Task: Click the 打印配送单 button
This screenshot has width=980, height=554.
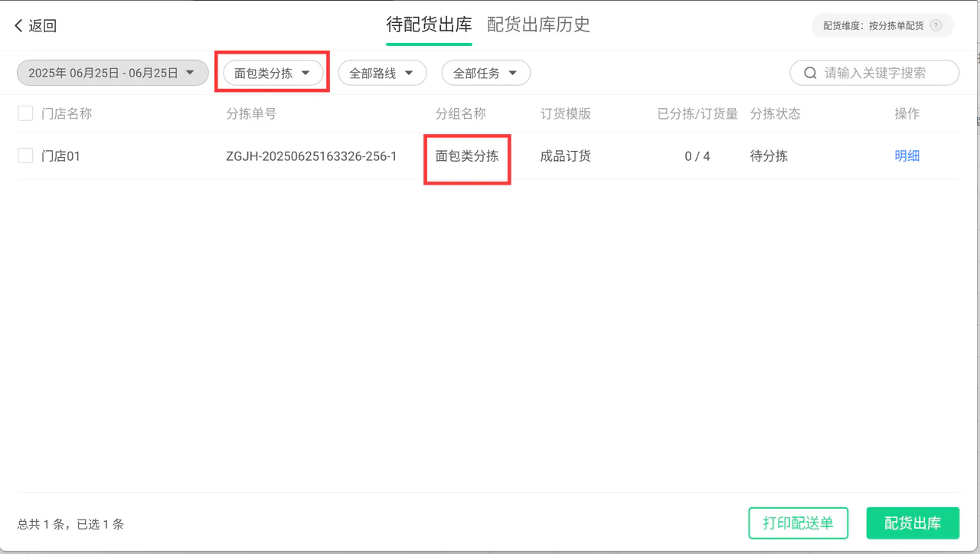Action: pos(799,523)
